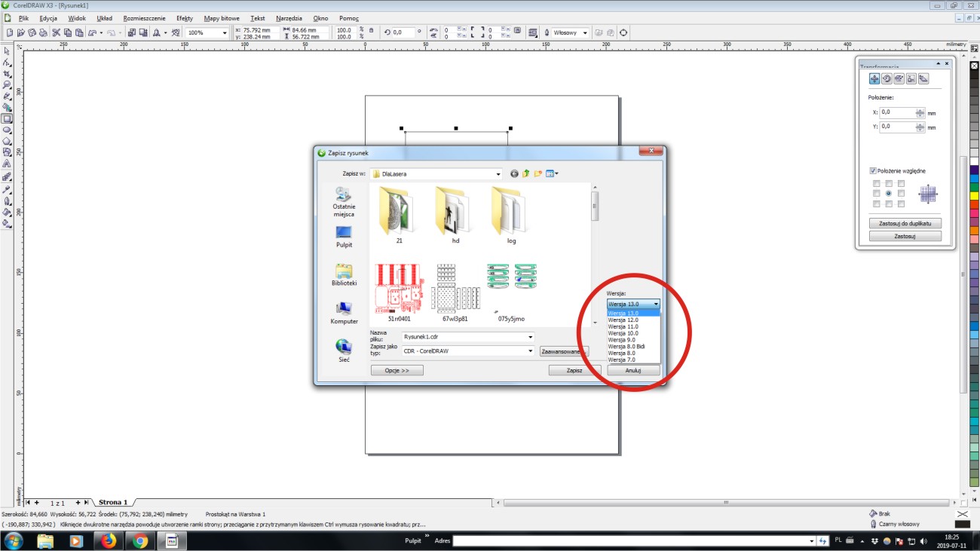Create new folder in save dialog
The image size is (980, 551).
pos(538,173)
